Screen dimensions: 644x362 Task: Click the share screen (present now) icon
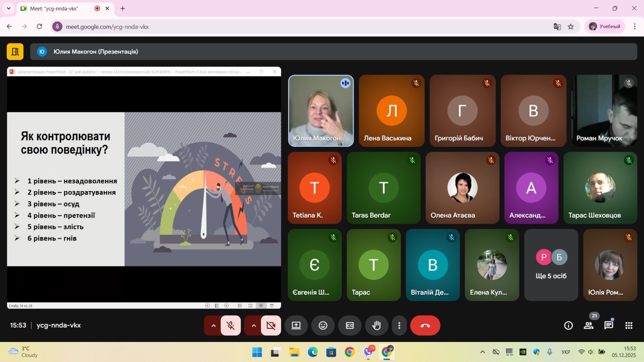[x=296, y=325]
